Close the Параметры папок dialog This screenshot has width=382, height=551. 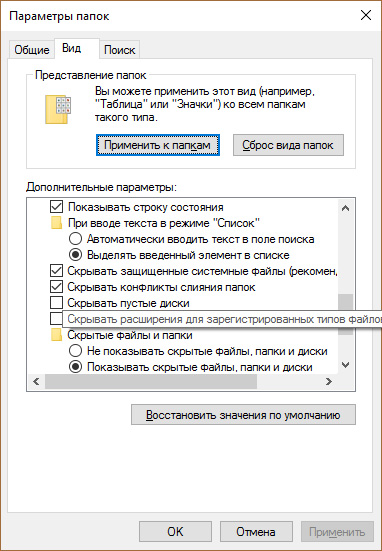point(366,16)
